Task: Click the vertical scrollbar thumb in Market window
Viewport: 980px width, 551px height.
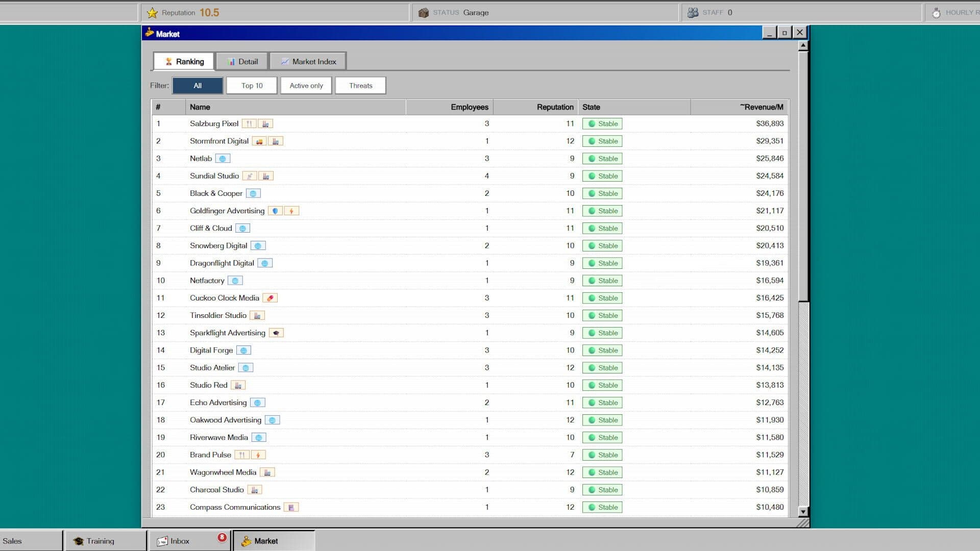Action: tap(803, 176)
